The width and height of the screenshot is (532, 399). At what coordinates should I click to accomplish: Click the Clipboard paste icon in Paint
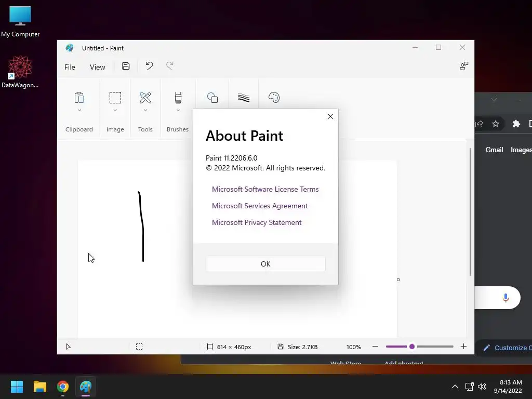click(x=79, y=98)
